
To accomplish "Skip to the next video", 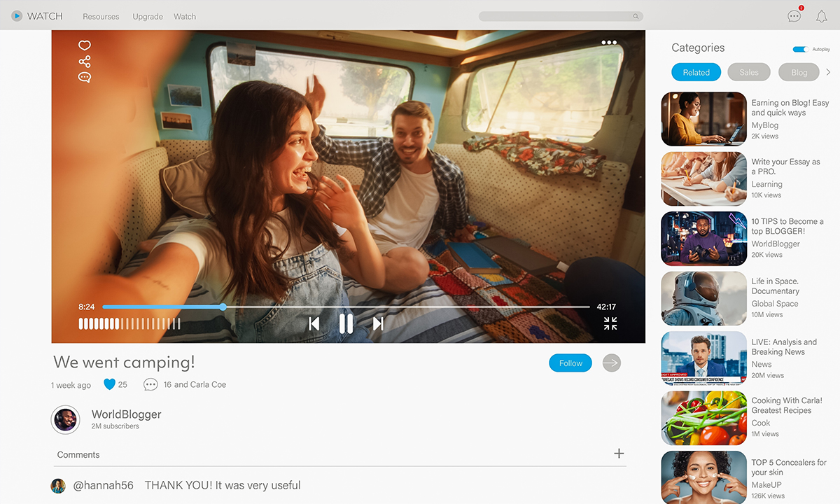I will (378, 323).
